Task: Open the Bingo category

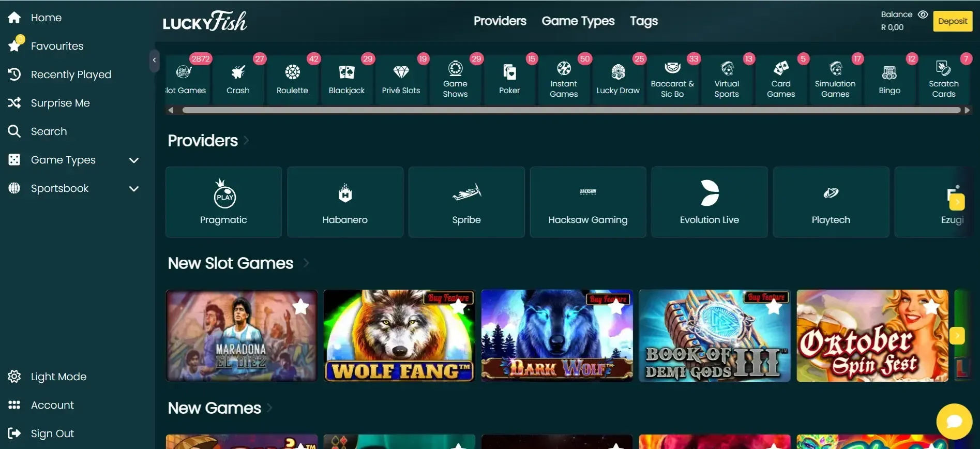Action: pos(889,79)
